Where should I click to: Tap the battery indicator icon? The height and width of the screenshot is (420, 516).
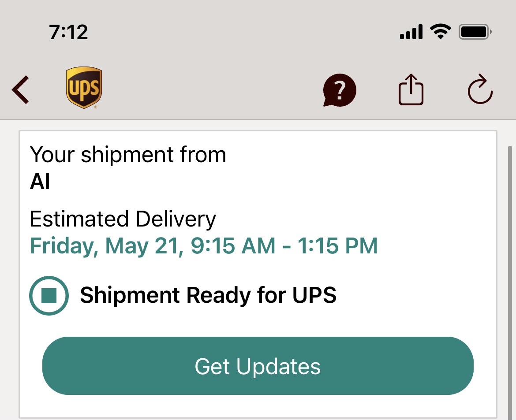[x=475, y=32]
